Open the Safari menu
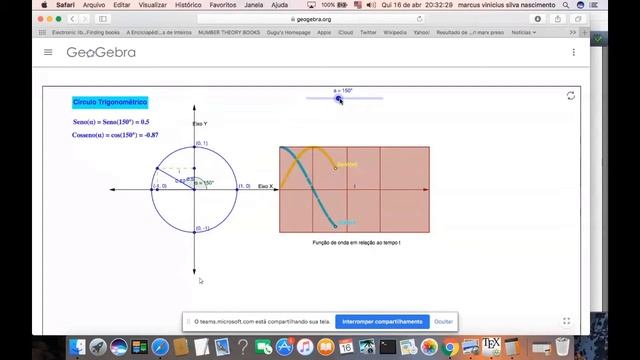Screen dimensions: 640x360 pyautogui.click(x=65, y=5)
